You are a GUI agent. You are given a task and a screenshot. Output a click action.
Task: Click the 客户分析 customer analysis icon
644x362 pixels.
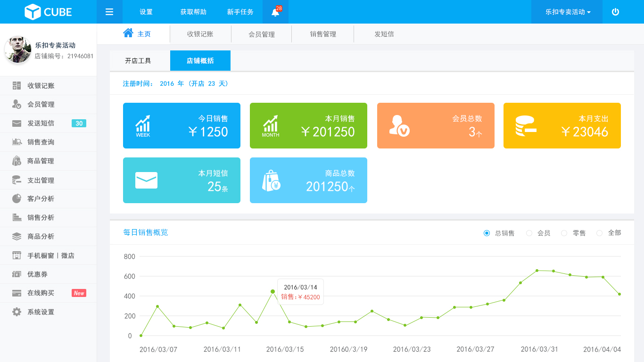pos(17,198)
